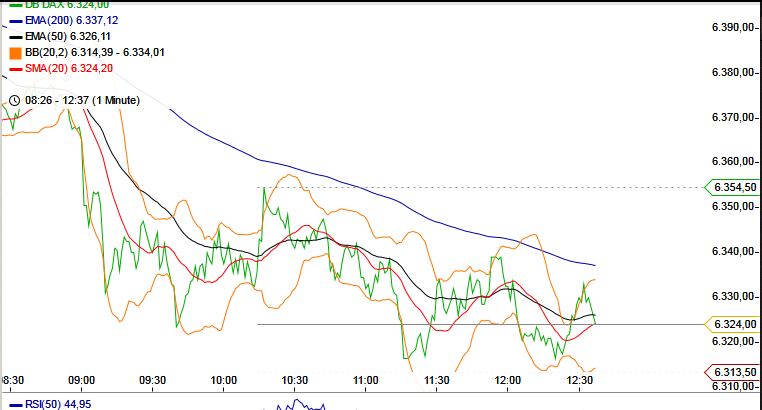
Task: Click the EMA(200) 6.337,12 legend entry
Action: (64, 20)
